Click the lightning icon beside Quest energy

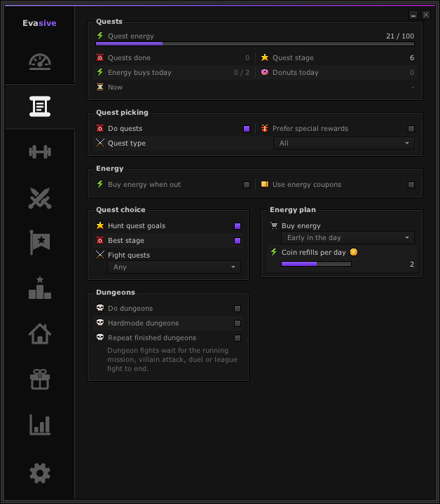100,36
